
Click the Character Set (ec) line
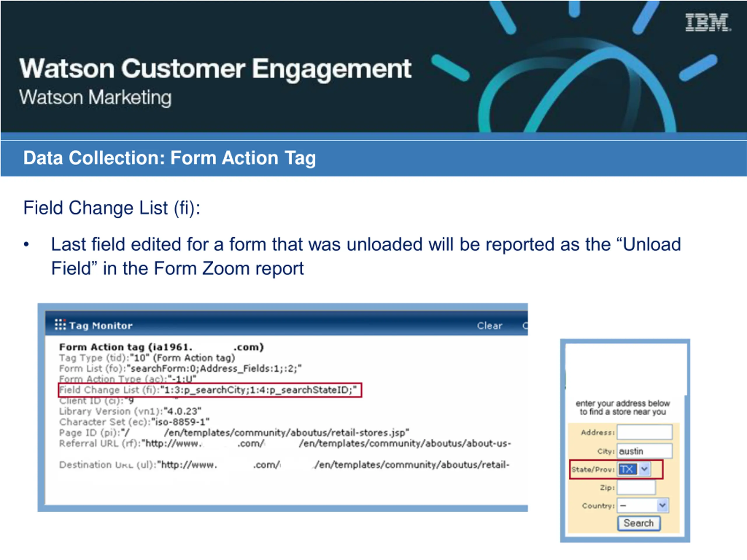point(135,422)
